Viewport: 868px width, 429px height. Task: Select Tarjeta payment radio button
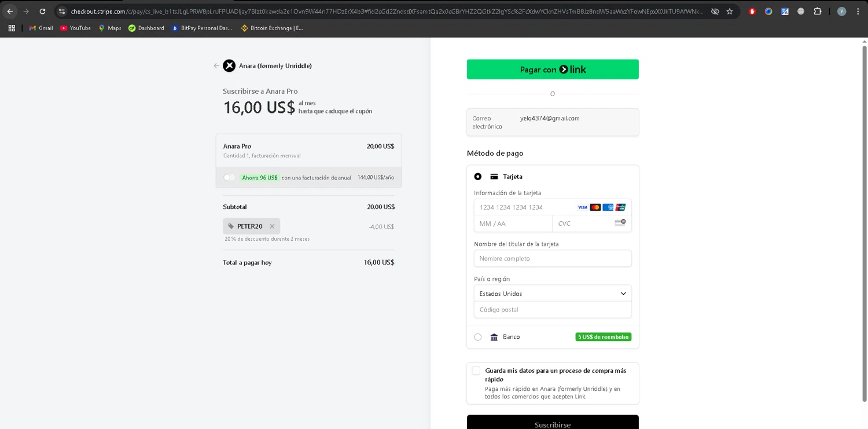[477, 177]
